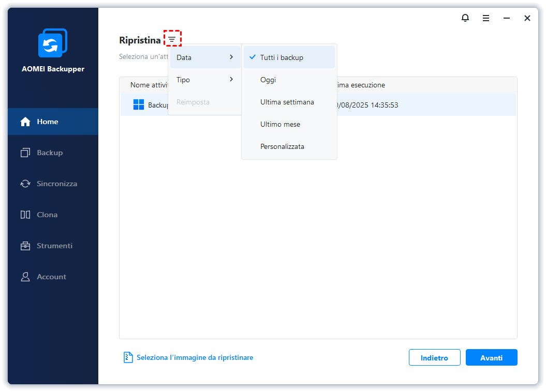Go to Sincronizza section in sidebar
The width and height of the screenshot is (546, 392).
click(x=53, y=184)
